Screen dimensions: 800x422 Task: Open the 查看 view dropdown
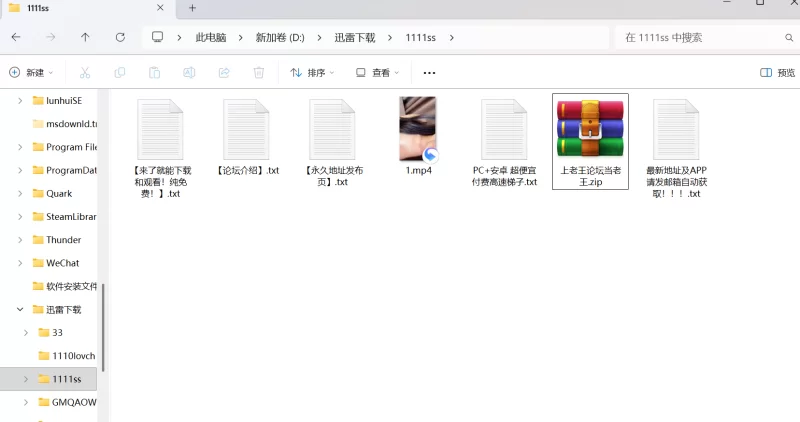point(378,73)
